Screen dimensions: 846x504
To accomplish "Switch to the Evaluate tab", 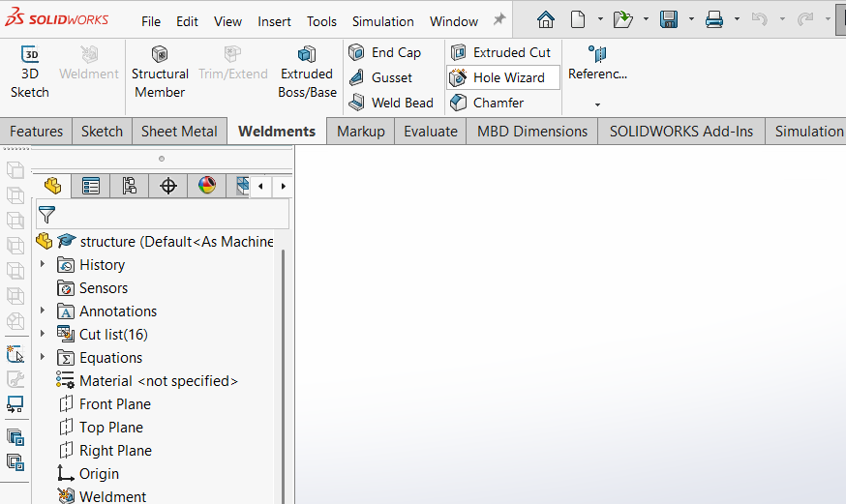I will [x=431, y=132].
